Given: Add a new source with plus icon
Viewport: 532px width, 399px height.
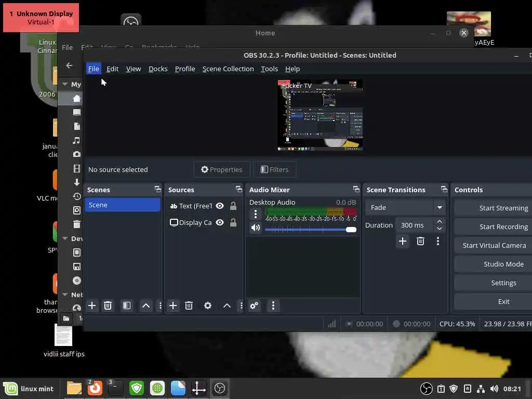Looking at the screenshot, I should click(172, 305).
